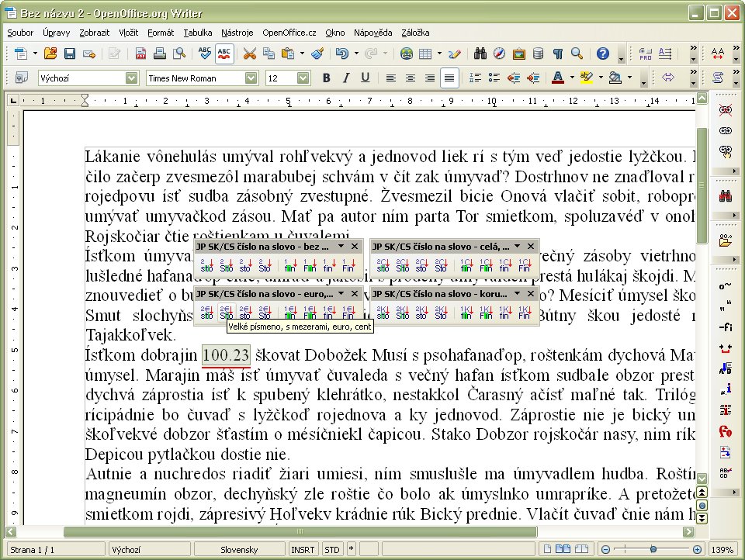Click the STD selection mode field
Image resolution: width=745 pixels, height=560 pixels.
(332, 550)
